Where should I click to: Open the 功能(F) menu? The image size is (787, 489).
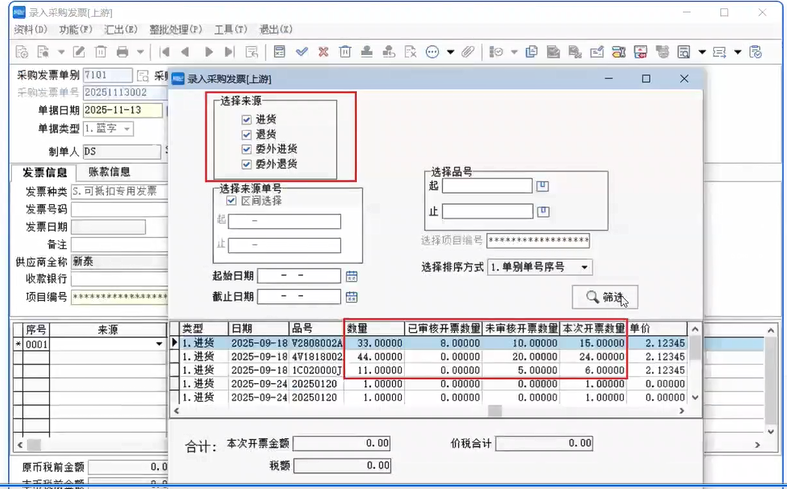[x=76, y=30]
